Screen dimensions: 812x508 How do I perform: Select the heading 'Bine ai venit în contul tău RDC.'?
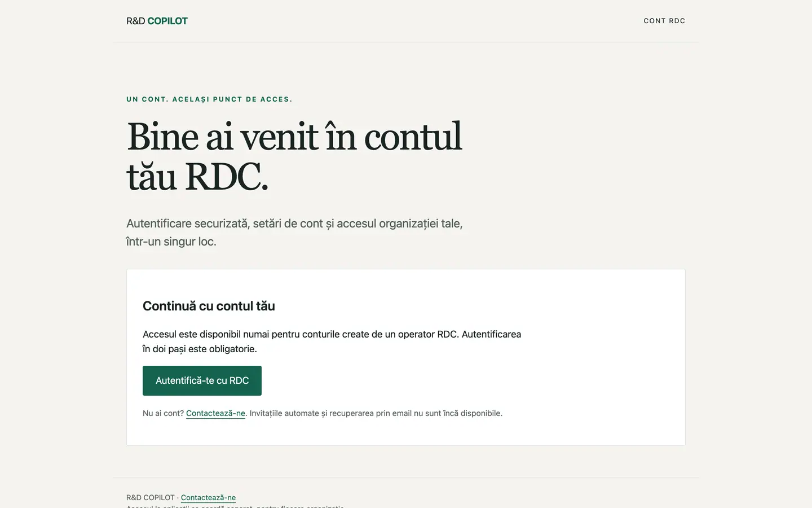294,156
